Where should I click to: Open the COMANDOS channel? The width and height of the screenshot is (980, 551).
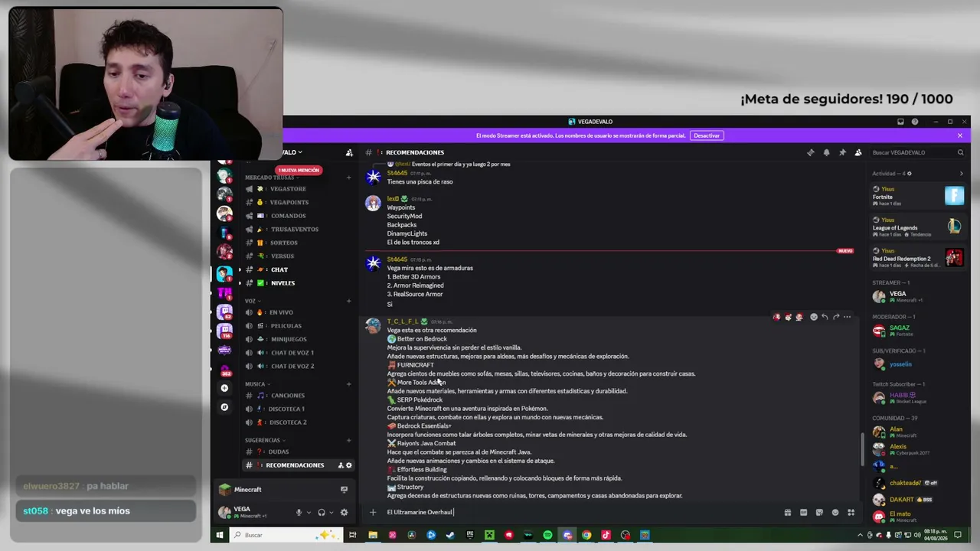[297, 216]
